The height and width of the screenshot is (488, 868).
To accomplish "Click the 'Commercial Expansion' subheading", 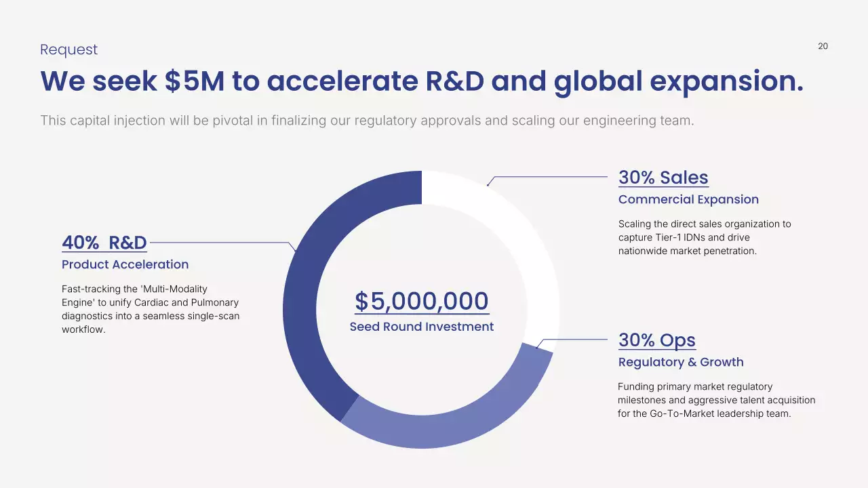I will tap(688, 199).
